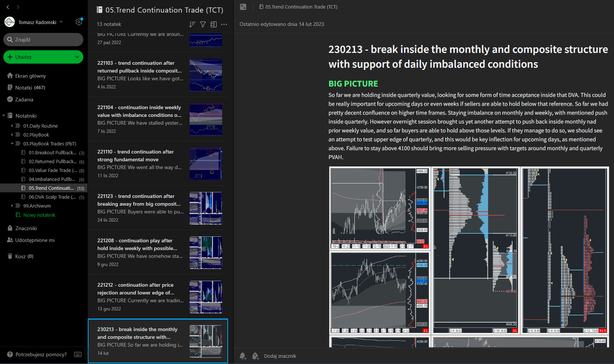
Task: Type in the Znajdź search field
Action: (46, 40)
